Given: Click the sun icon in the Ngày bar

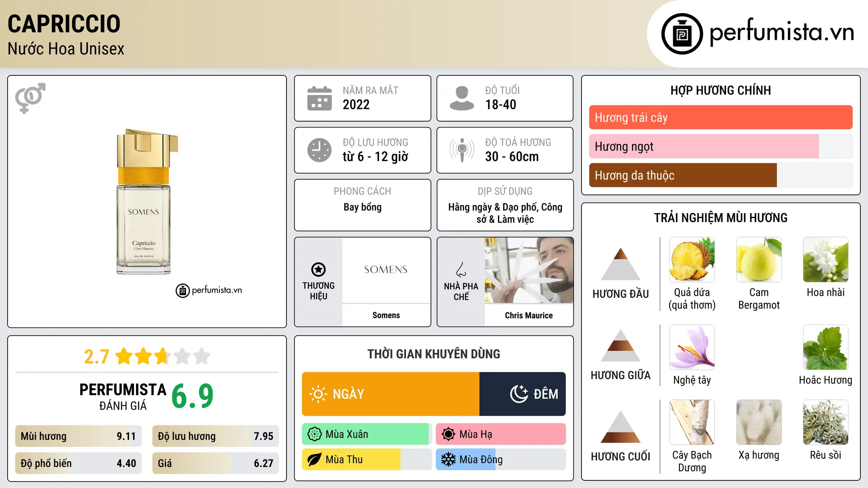Looking at the screenshot, I should click(318, 394).
